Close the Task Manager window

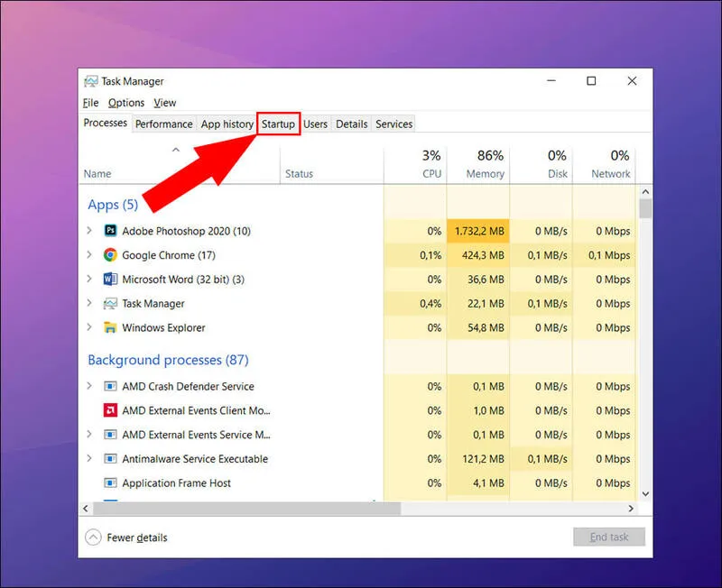point(633,81)
